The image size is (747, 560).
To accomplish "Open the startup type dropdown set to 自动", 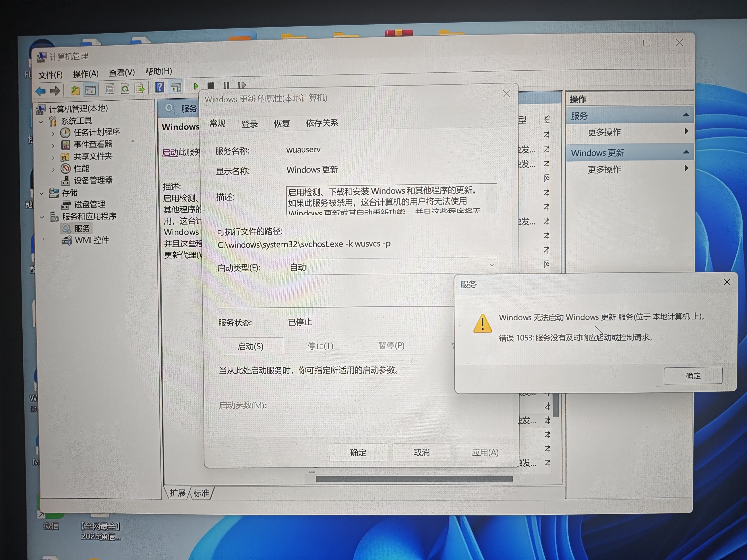I will point(392,266).
